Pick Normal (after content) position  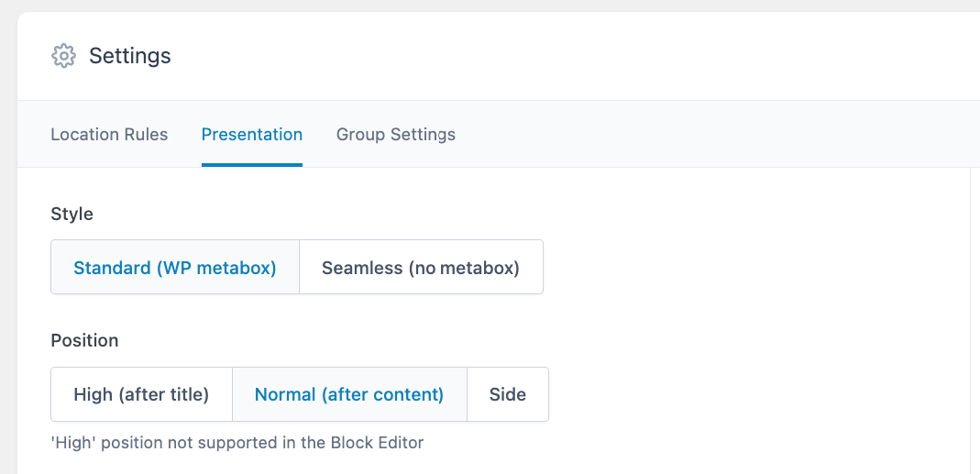349,395
